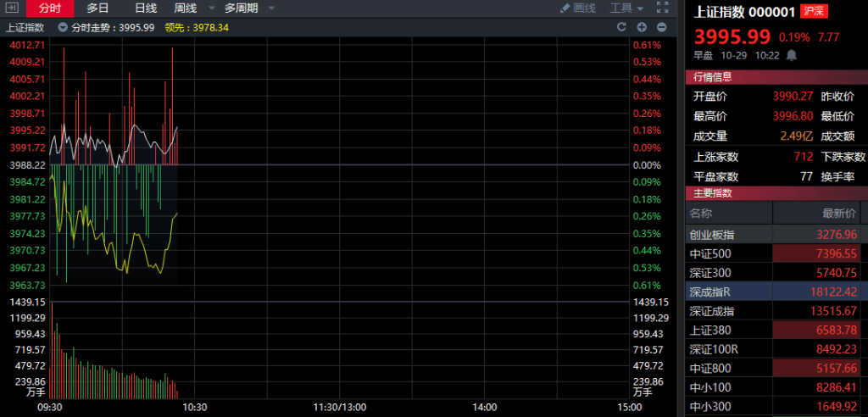Image resolution: width=868 pixels, height=417 pixels.
Task: Zoom in chart with plus icon
Action: point(641,27)
